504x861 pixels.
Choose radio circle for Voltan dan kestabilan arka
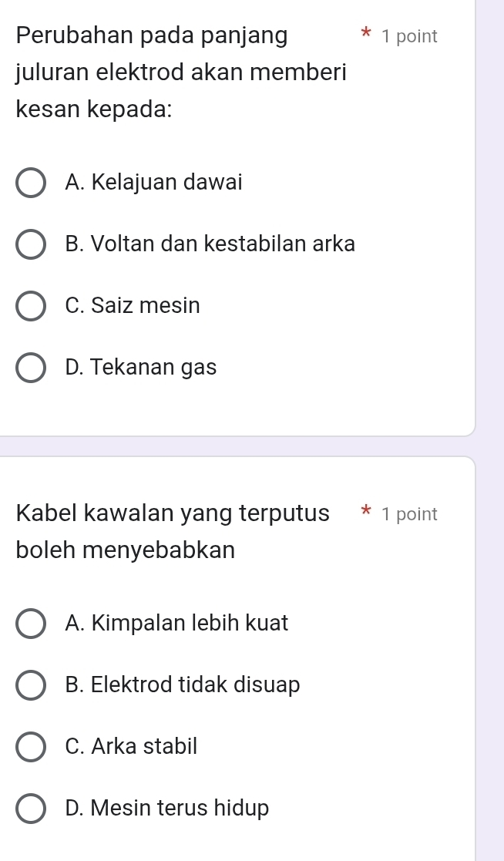pos(31,245)
